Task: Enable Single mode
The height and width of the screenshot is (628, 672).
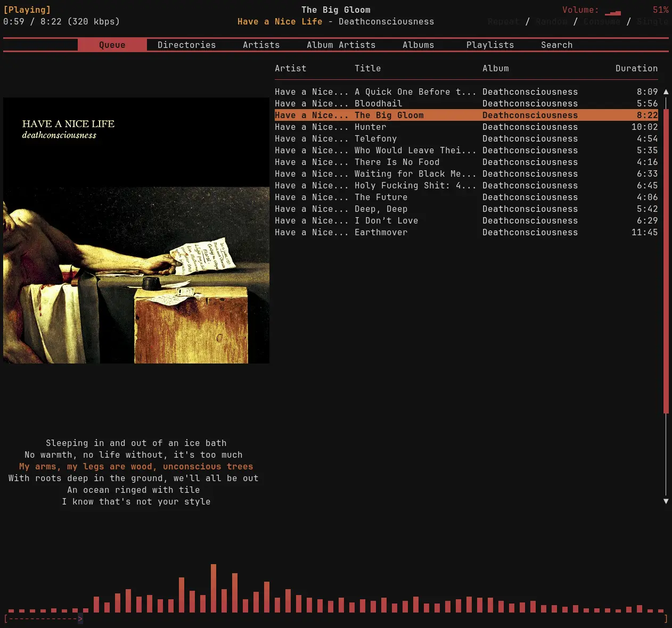Action: pos(652,21)
